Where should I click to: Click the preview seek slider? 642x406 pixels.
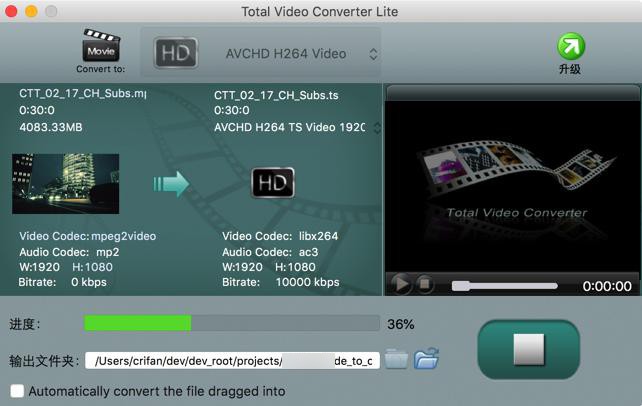504,286
